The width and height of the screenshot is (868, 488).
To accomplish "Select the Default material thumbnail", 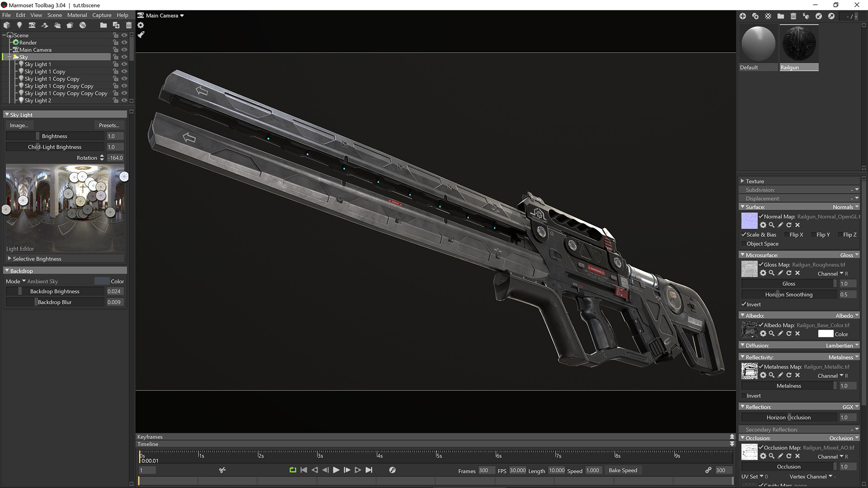I will click(x=758, y=48).
